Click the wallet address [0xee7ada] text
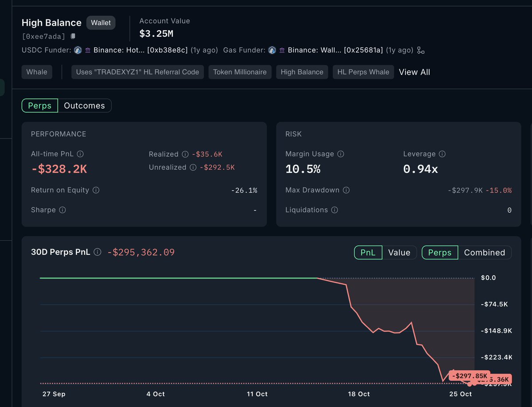This screenshot has width=532, height=407. pos(43,36)
